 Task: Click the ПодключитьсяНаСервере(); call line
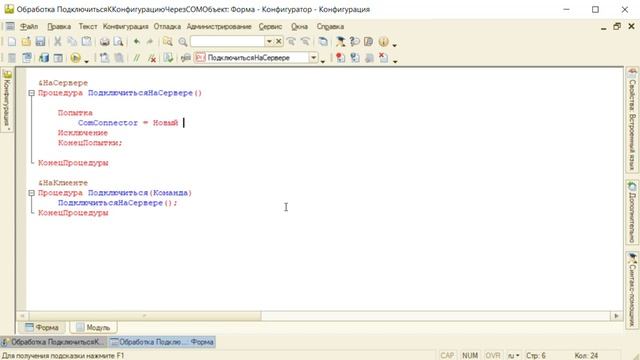(118, 203)
